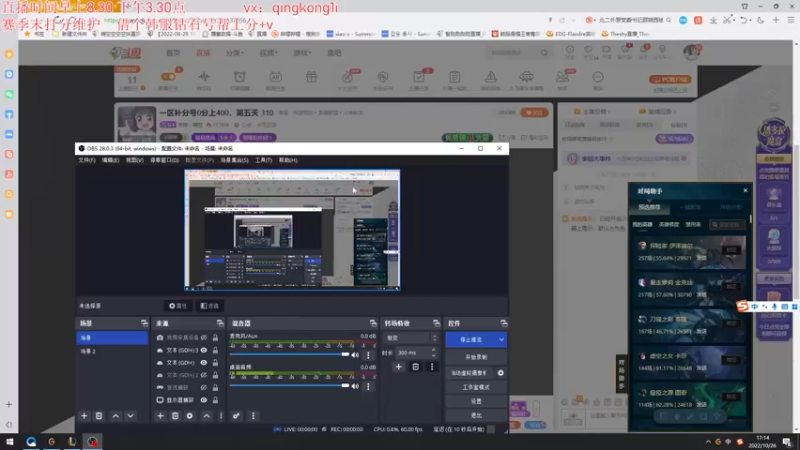Open OBS File menu
800x450 pixels.
coord(87,160)
